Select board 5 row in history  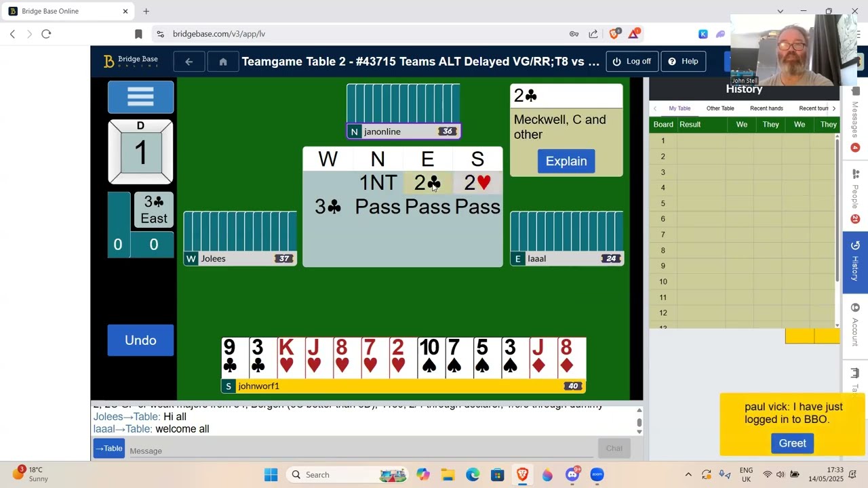pos(744,203)
